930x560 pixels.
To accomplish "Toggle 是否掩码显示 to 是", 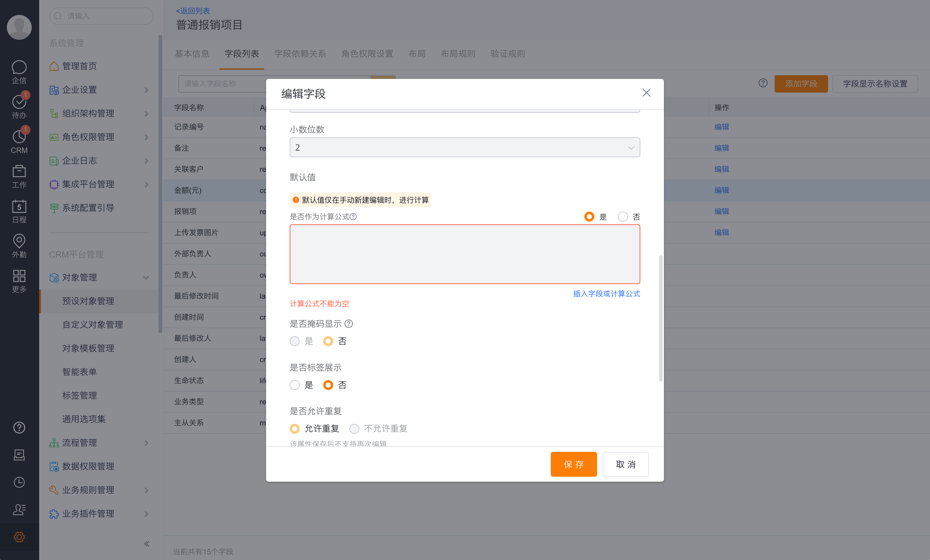I will (294, 341).
